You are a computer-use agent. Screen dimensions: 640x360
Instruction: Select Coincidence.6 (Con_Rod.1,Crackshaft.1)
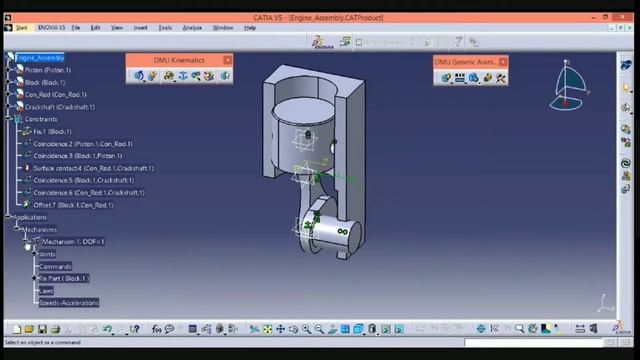pos(89,193)
